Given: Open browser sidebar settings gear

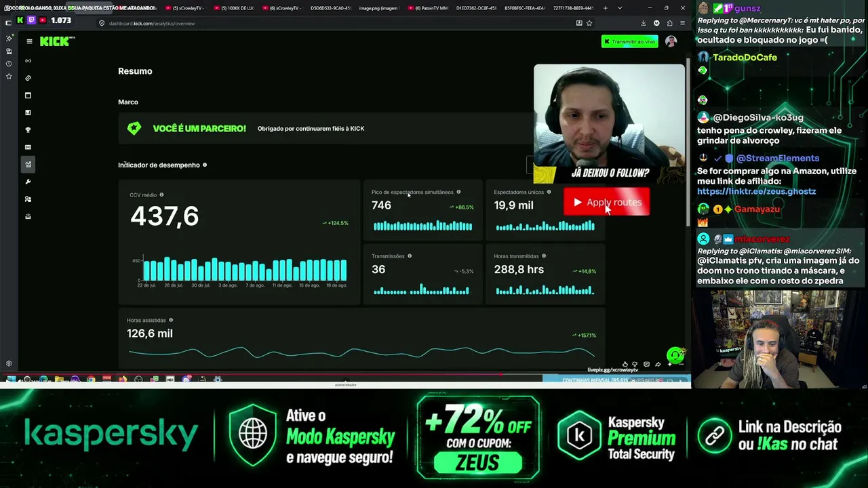Looking at the screenshot, I should pos(9,364).
